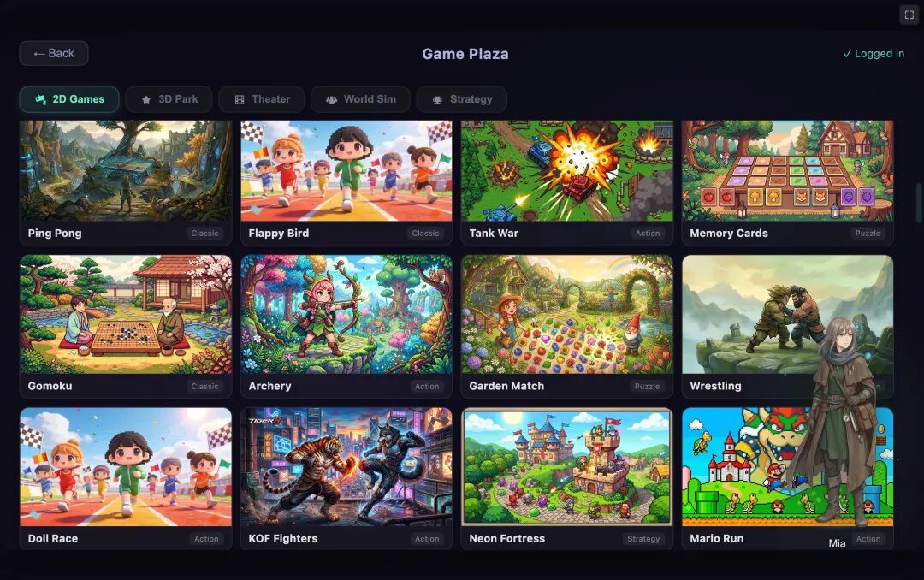Click the star icon on the 3D Park tab
Viewport: 924px width, 580px height.
[146, 99]
